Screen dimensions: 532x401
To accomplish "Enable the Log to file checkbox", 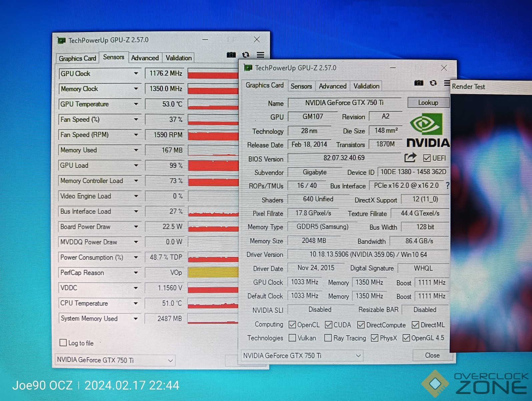I will tap(63, 343).
